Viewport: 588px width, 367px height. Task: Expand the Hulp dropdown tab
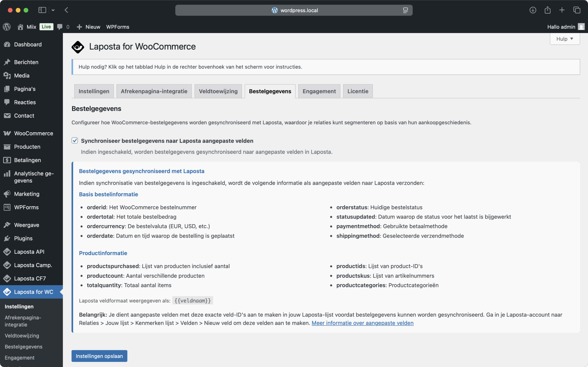(x=565, y=39)
